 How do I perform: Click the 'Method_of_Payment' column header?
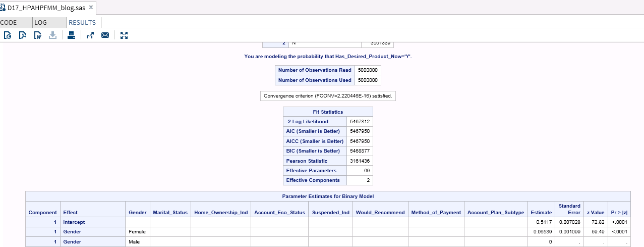tap(436, 212)
